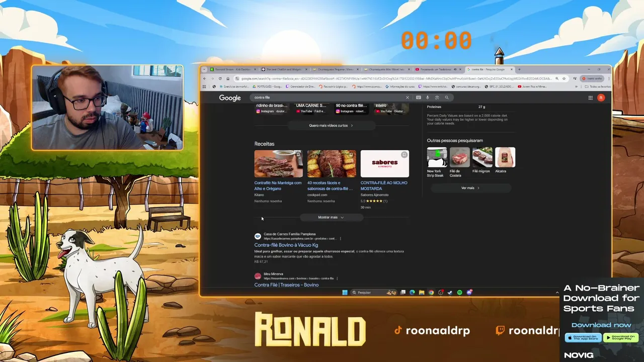
Task: Click the Sabores Ajinomoto recipe thumbnail
Action: (384, 163)
